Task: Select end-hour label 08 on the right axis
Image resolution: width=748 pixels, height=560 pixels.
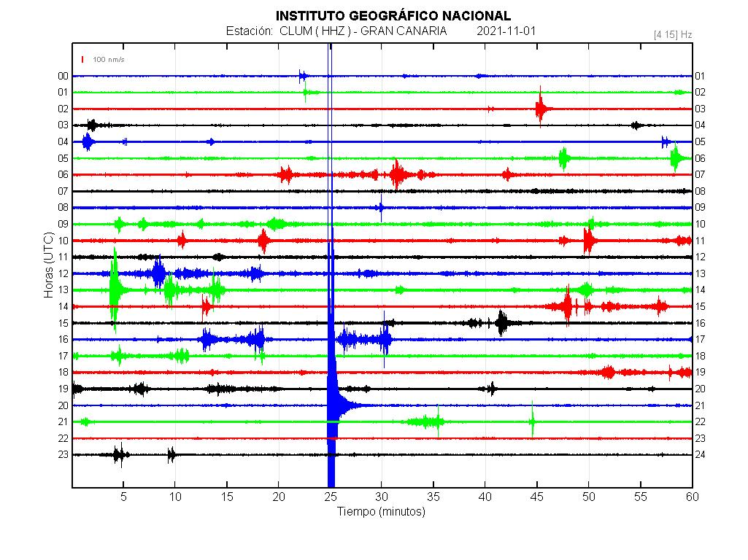Action: pyautogui.click(x=700, y=192)
